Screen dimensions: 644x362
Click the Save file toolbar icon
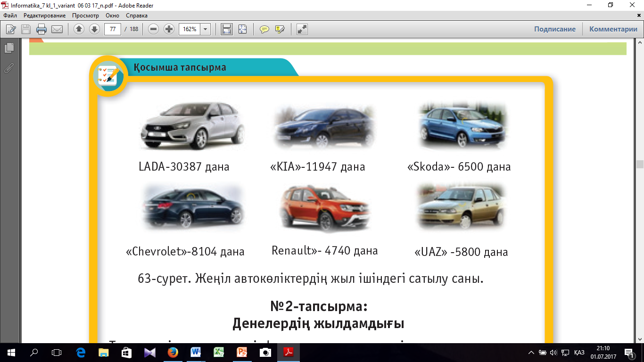[26, 29]
